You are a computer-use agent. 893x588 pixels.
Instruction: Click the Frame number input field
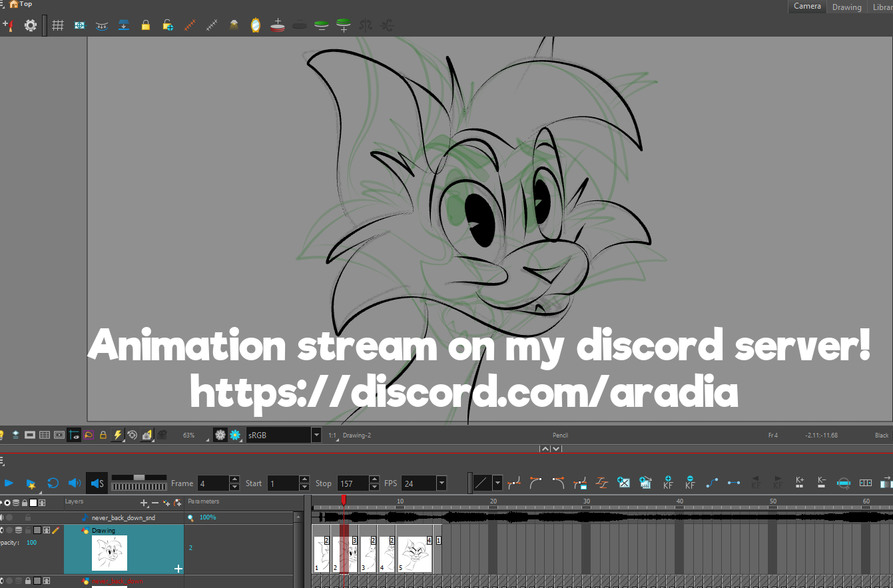point(213,483)
